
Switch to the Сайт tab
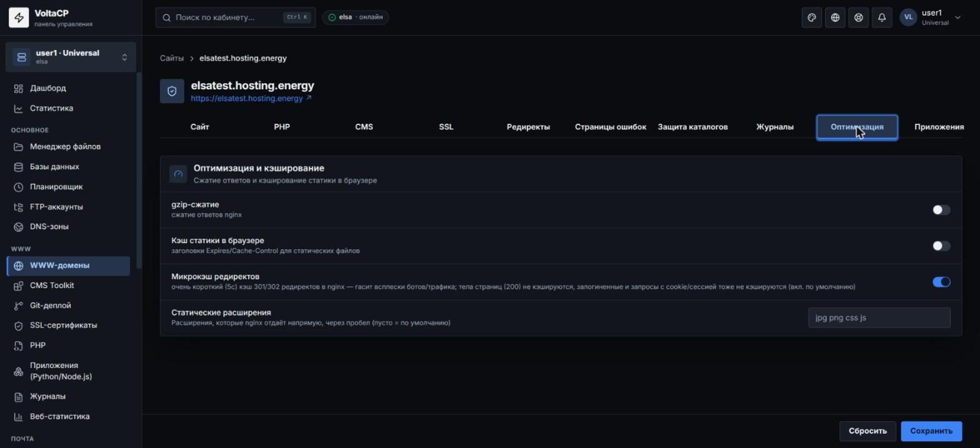[200, 127]
